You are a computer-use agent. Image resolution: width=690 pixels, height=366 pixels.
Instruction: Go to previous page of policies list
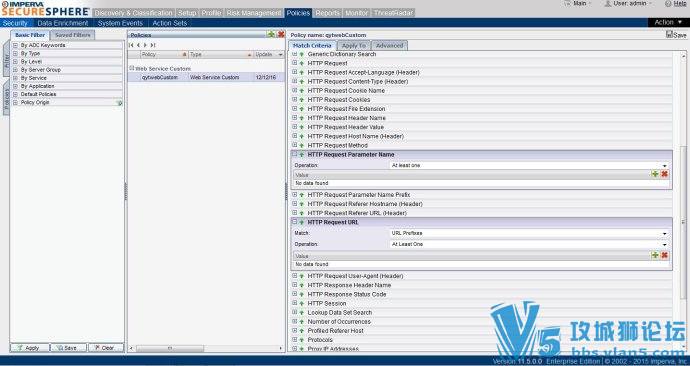(x=138, y=45)
